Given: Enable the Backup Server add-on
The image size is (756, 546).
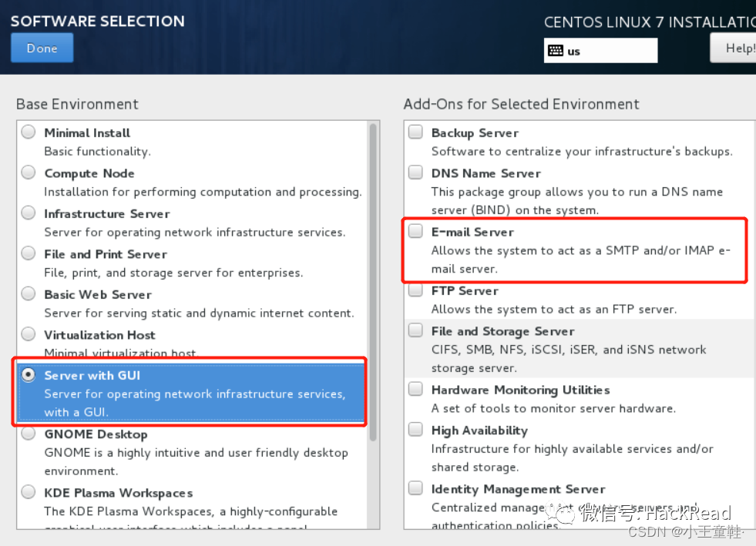Looking at the screenshot, I should 415,132.
